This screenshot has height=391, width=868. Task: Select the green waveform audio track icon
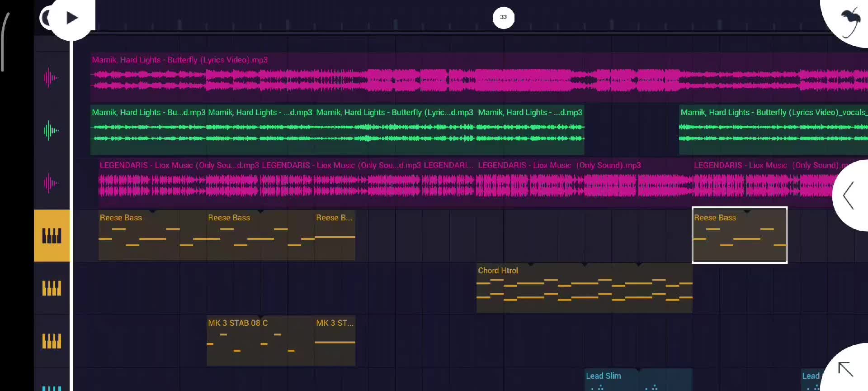(x=51, y=131)
